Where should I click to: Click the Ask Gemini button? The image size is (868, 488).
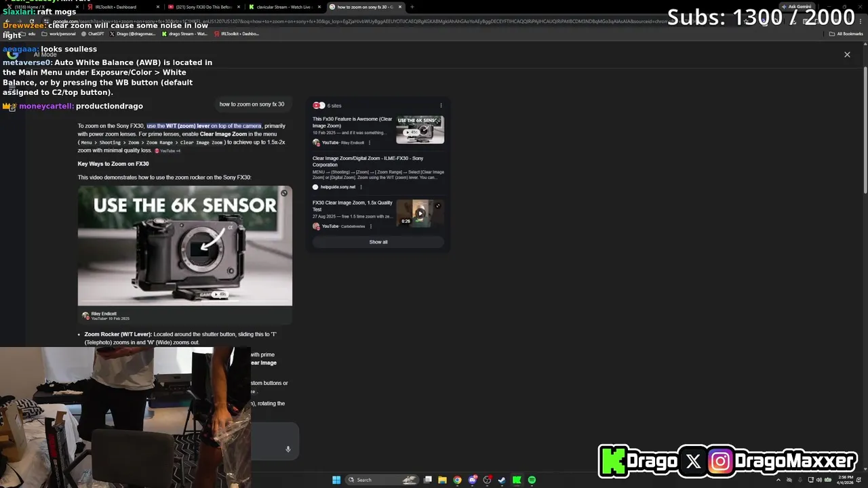(x=796, y=7)
